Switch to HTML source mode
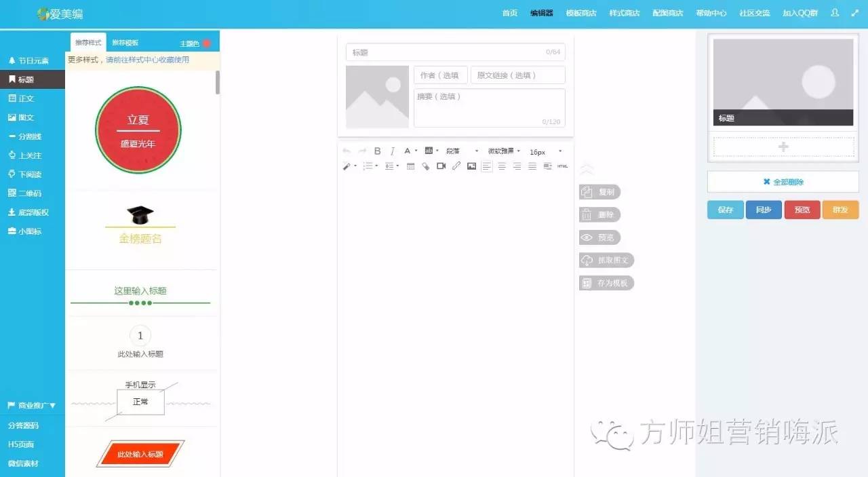This screenshot has height=477, width=868. pyautogui.click(x=563, y=166)
